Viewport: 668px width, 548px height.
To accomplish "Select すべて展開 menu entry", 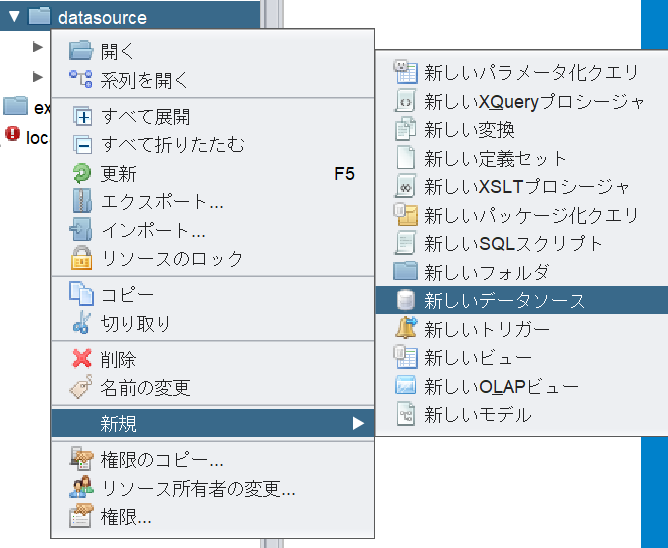I will [213, 116].
